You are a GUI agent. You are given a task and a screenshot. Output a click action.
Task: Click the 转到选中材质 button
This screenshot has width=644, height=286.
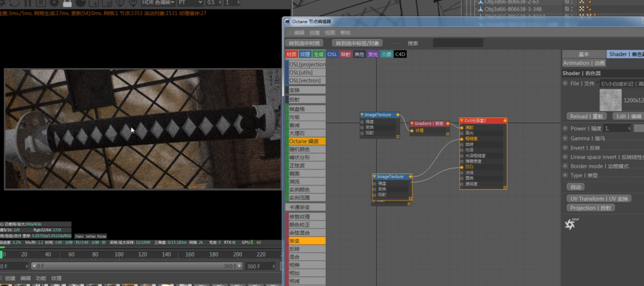[x=304, y=43]
